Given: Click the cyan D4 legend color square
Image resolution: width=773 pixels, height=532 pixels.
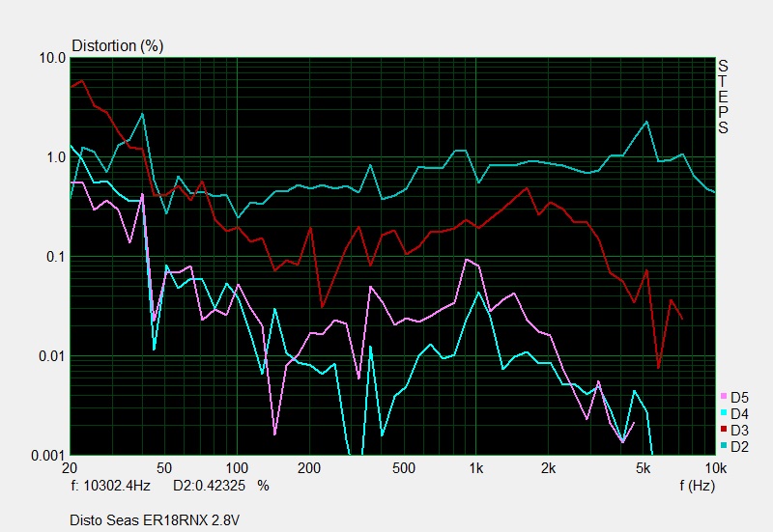Looking at the screenshot, I should coord(724,413).
